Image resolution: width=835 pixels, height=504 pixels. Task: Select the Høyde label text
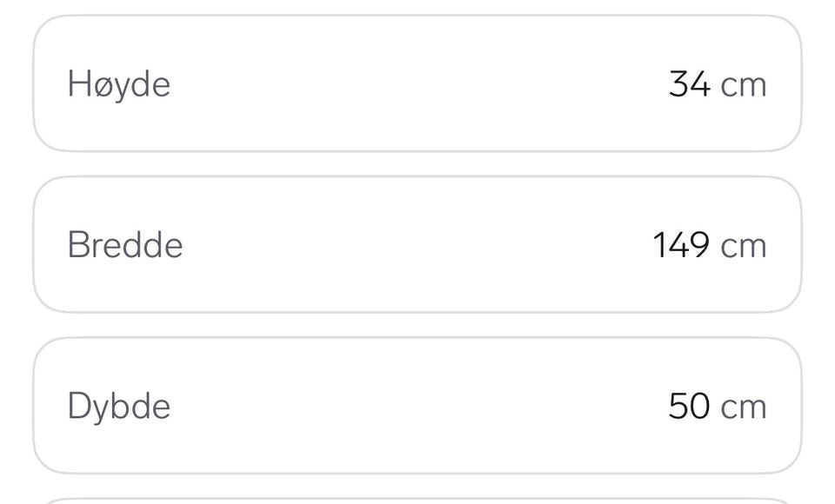tap(119, 85)
